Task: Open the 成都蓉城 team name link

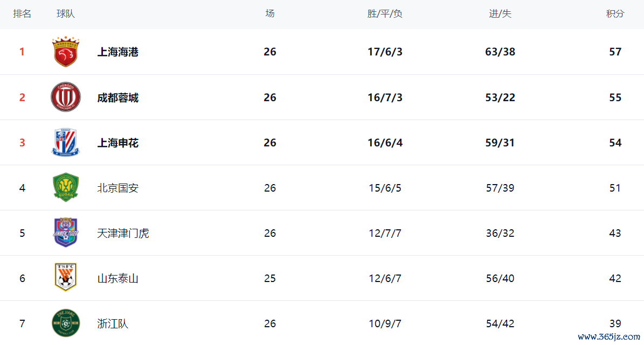Action: 117,97
